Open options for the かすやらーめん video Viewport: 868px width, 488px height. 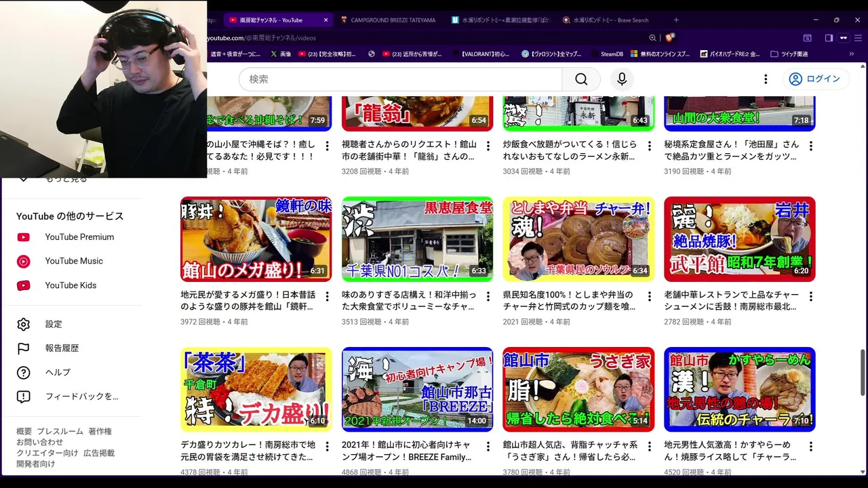[811, 447]
